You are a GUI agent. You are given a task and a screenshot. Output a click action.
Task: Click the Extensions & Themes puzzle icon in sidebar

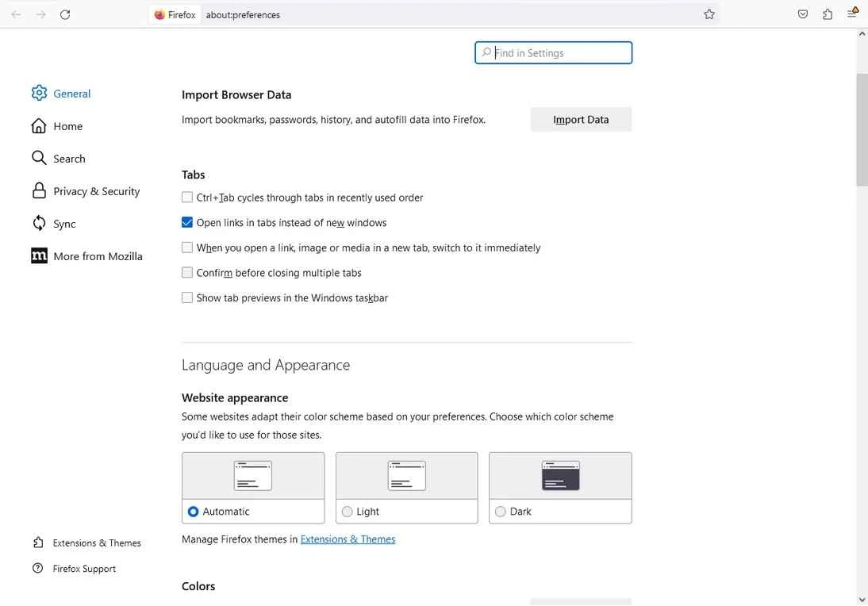(37, 543)
